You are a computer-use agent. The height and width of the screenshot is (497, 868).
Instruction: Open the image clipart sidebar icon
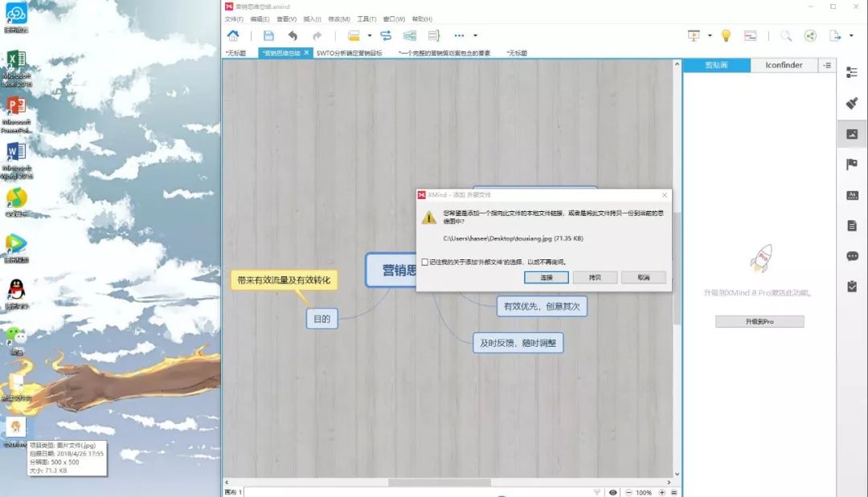[852, 134]
